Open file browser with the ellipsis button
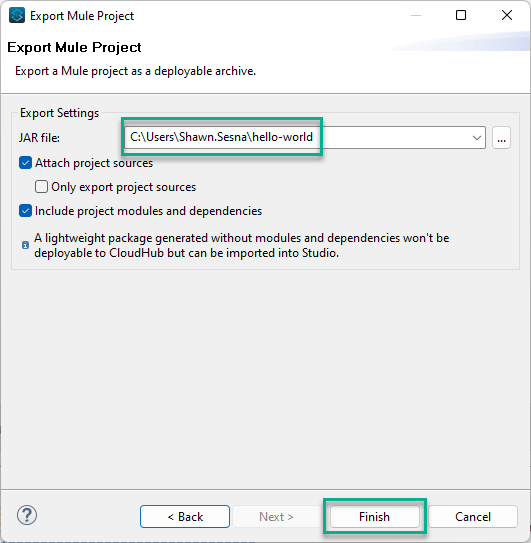531x543 pixels. pos(501,138)
